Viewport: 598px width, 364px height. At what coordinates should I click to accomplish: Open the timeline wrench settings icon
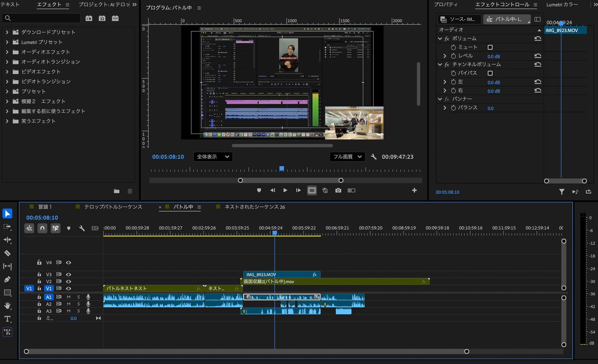(x=82, y=229)
